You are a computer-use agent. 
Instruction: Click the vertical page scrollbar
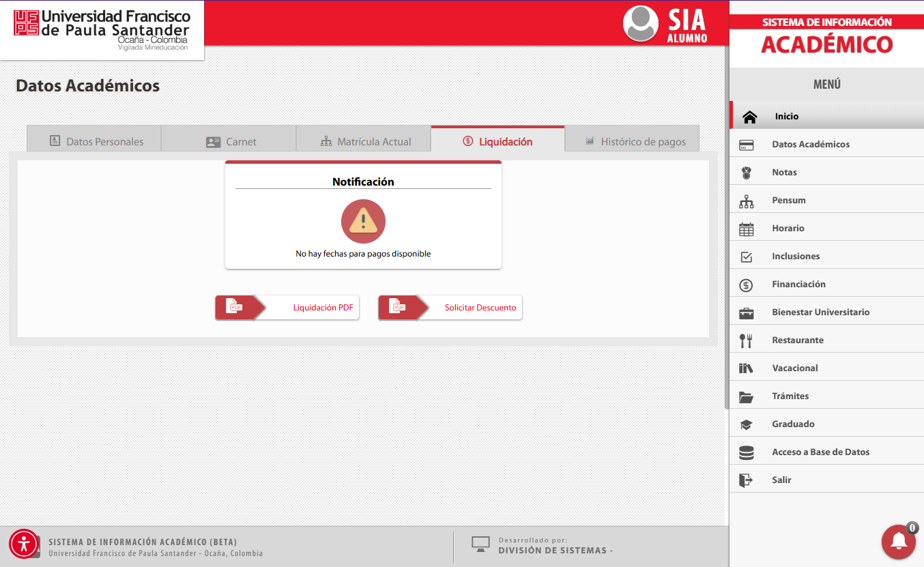click(727, 228)
